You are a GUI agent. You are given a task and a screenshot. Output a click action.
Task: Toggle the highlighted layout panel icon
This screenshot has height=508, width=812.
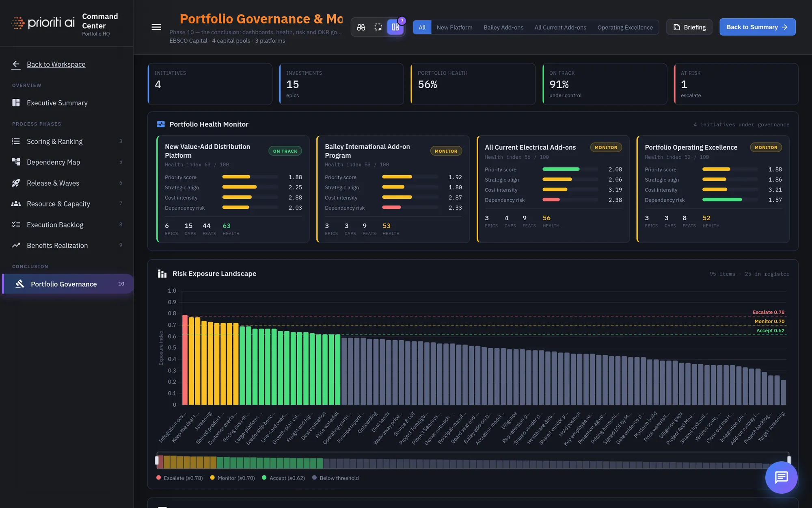(x=395, y=27)
